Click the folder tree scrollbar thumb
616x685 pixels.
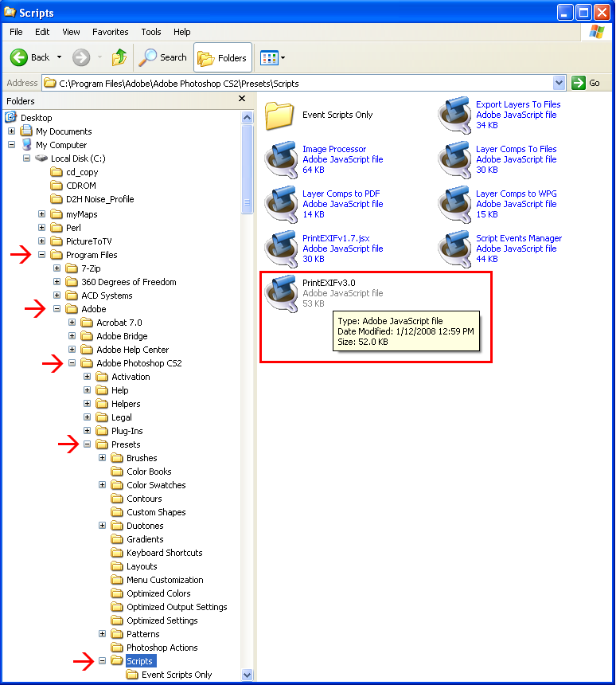(x=247, y=169)
